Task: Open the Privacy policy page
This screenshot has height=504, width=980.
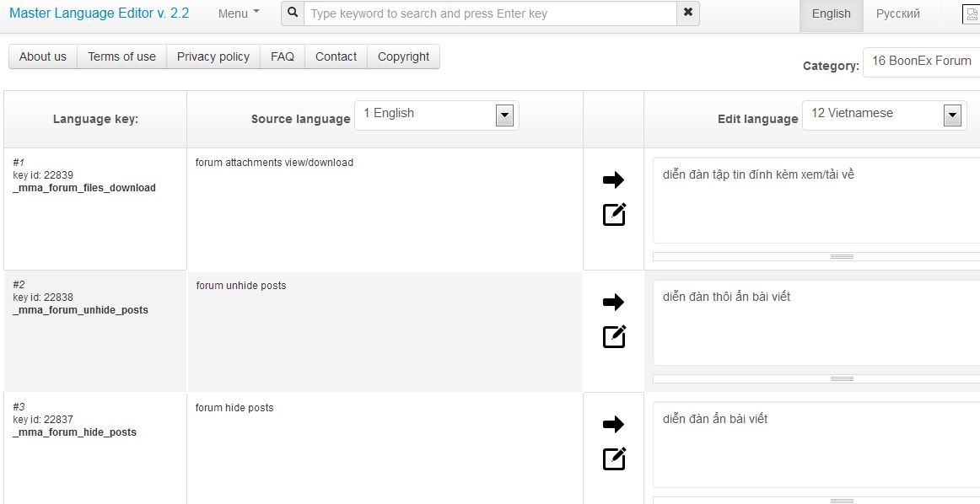Action: tap(213, 56)
